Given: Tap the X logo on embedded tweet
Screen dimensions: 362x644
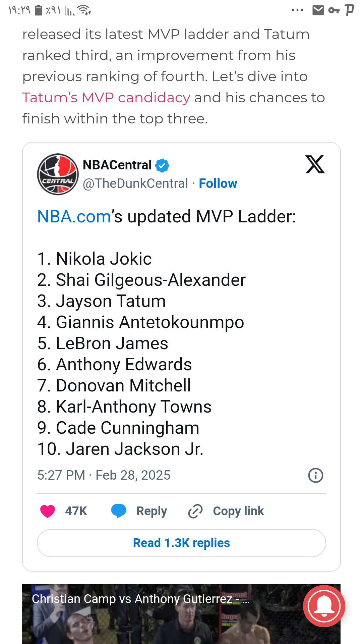Looking at the screenshot, I should tap(315, 164).
